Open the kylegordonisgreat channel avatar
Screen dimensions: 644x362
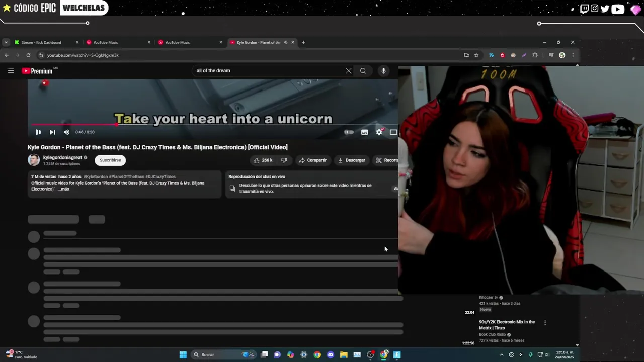click(34, 160)
